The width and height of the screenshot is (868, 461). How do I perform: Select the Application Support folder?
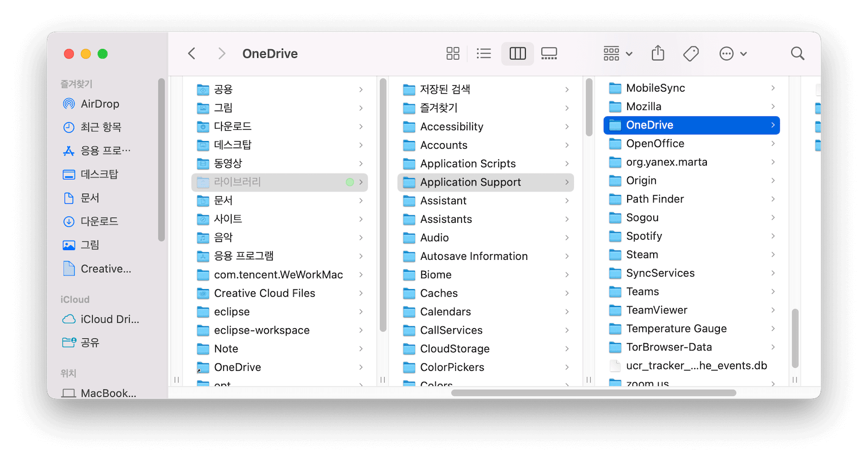tap(486, 182)
